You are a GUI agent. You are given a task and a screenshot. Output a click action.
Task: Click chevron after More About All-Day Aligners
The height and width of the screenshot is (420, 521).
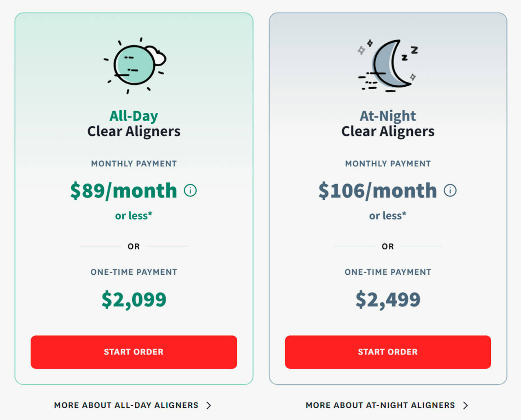209,405
